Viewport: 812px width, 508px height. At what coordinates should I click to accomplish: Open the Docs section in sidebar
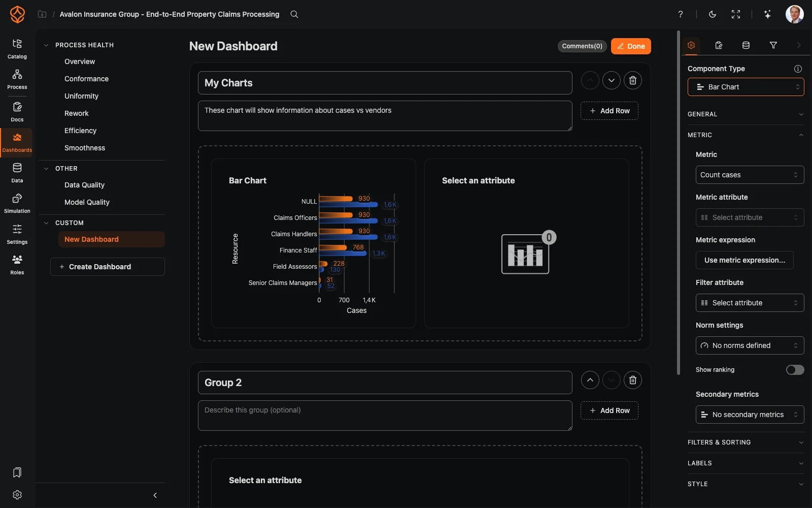pyautogui.click(x=17, y=112)
